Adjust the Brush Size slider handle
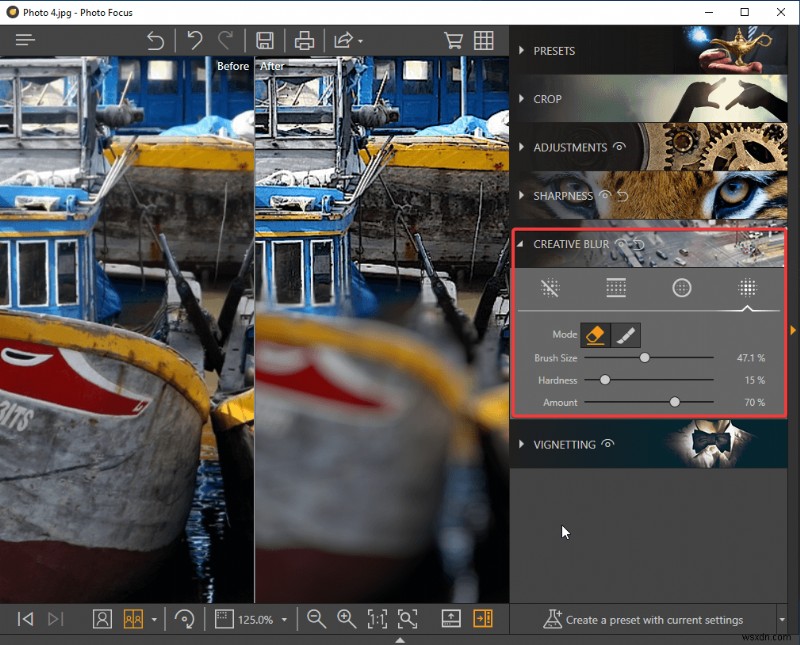The width and height of the screenshot is (800, 645). pyautogui.click(x=644, y=358)
